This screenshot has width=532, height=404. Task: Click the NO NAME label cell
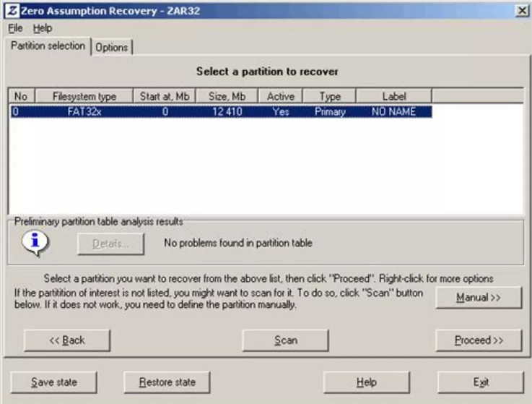(x=393, y=111)
